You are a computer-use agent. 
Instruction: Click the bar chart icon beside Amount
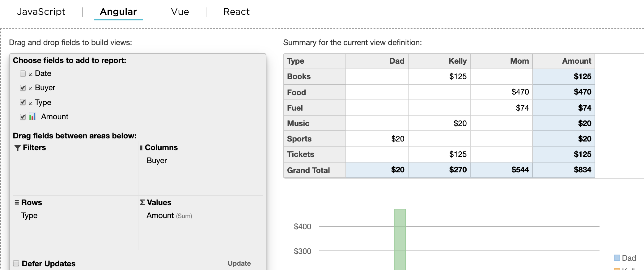[x=32, y=116]
